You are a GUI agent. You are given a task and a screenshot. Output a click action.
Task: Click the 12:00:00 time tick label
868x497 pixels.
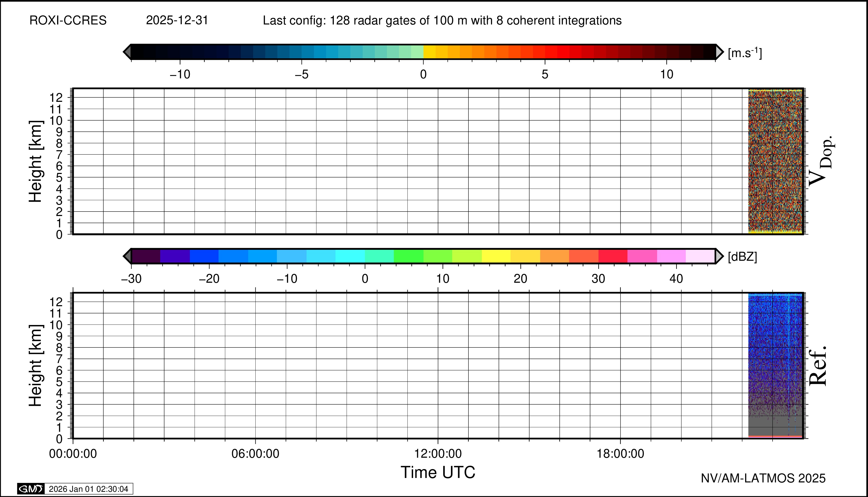click(x=438, y=454)
